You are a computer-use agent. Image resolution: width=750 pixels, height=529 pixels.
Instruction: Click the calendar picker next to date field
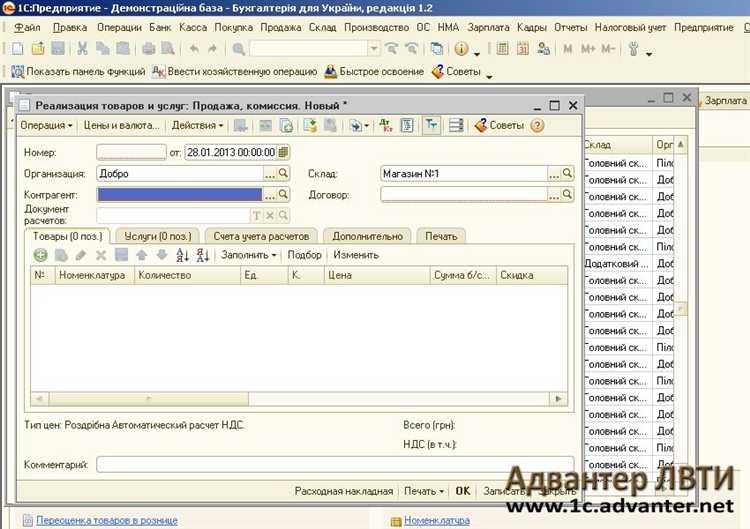(x=283, y=152)
